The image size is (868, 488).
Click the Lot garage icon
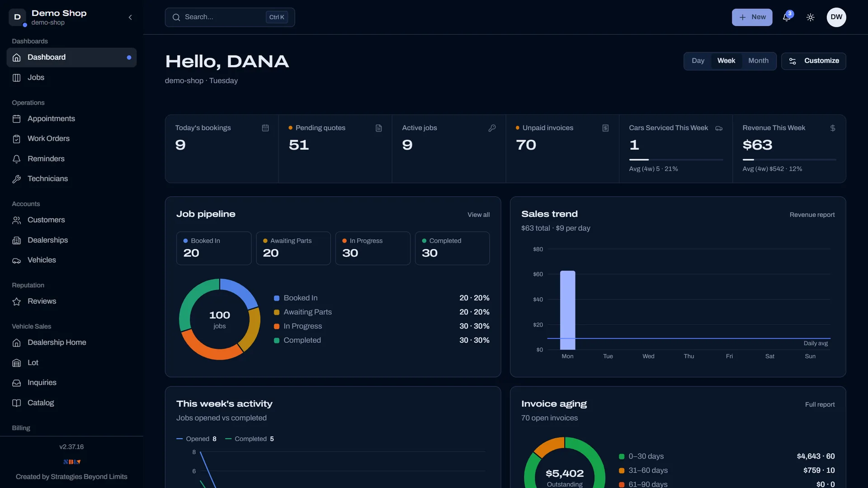pyautogui.click(x=17, y=363)
